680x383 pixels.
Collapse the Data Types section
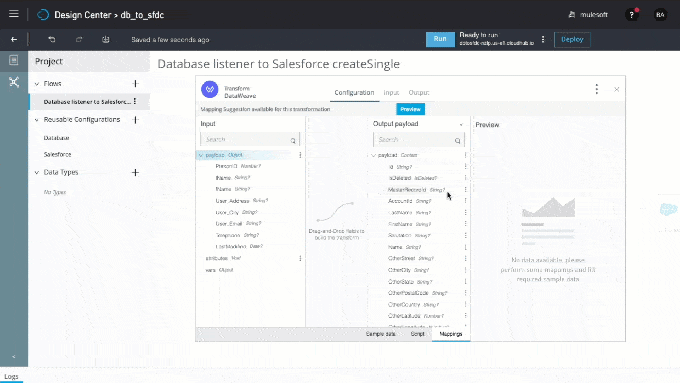tap(36, 172)
